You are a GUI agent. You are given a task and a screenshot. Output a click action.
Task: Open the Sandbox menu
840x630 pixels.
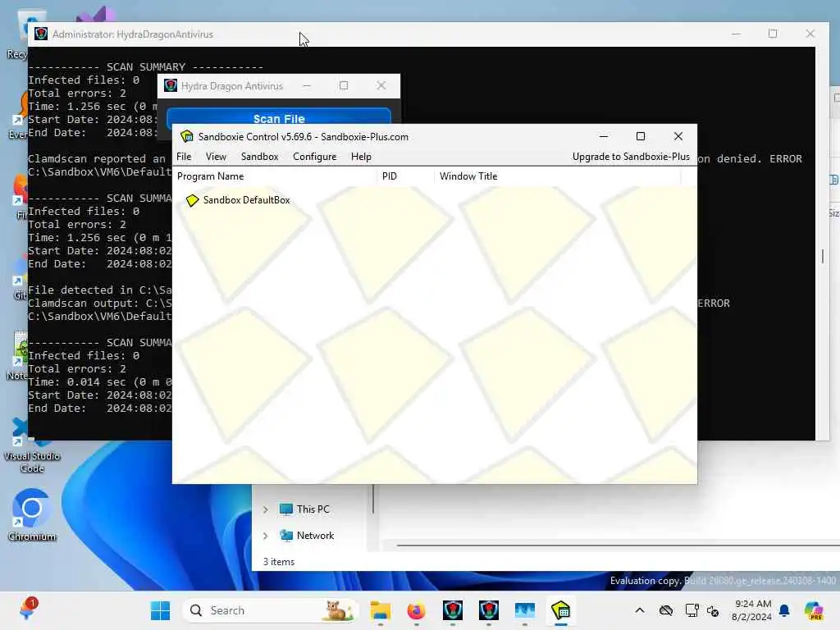[x=259, y=157]
